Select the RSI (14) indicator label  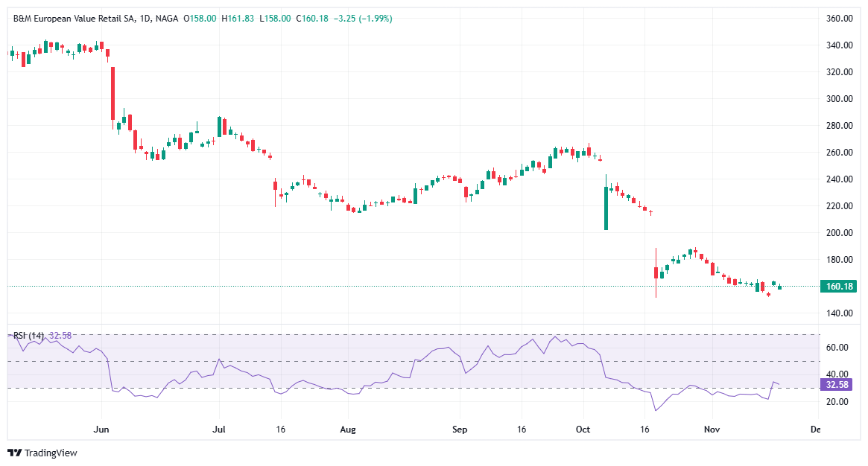click(30, 335)
